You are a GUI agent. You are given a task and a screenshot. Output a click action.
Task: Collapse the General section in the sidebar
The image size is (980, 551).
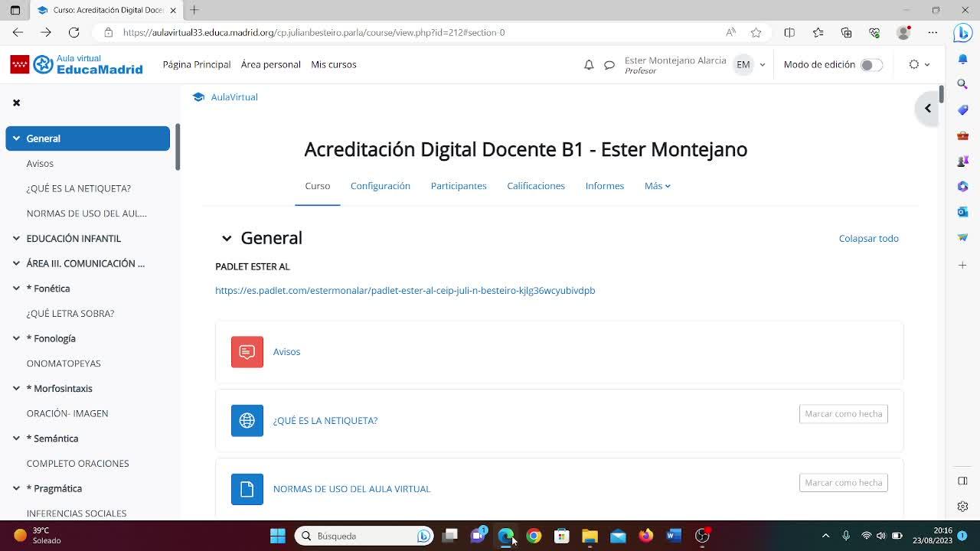[16, 139]
